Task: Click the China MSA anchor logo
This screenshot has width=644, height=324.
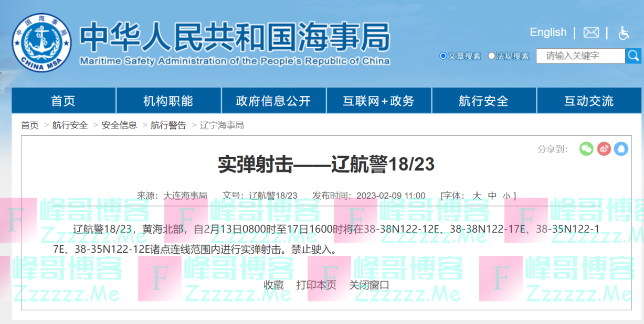Action: click(41, 43)
